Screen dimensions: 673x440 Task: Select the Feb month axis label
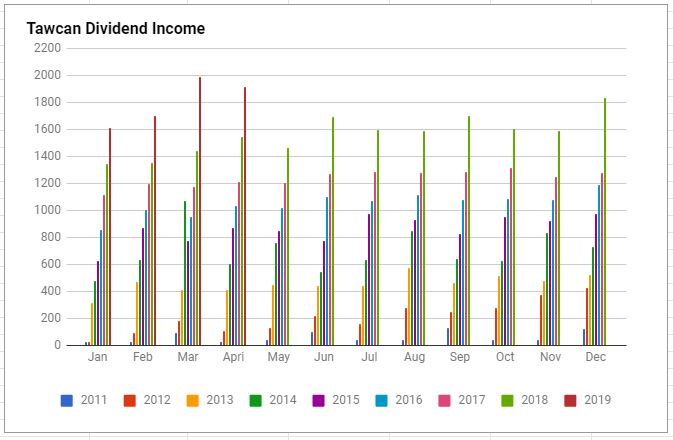pos(143,357)
